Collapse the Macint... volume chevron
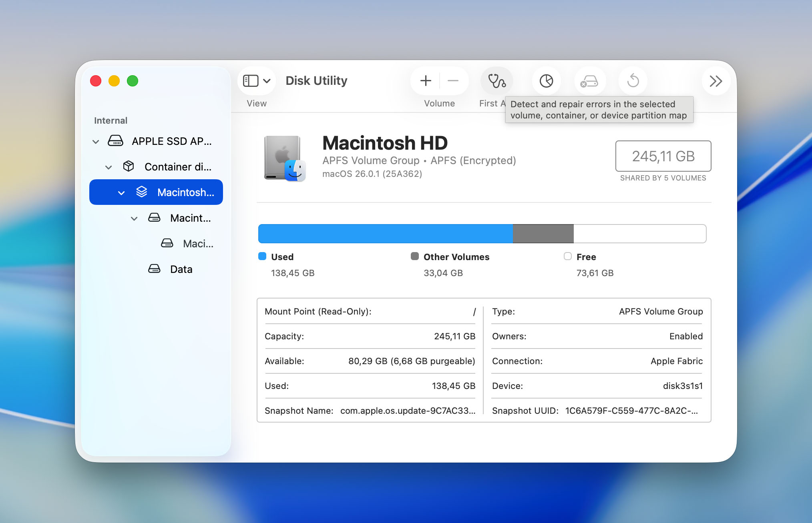The image size is (812, 523). point(134,218)
